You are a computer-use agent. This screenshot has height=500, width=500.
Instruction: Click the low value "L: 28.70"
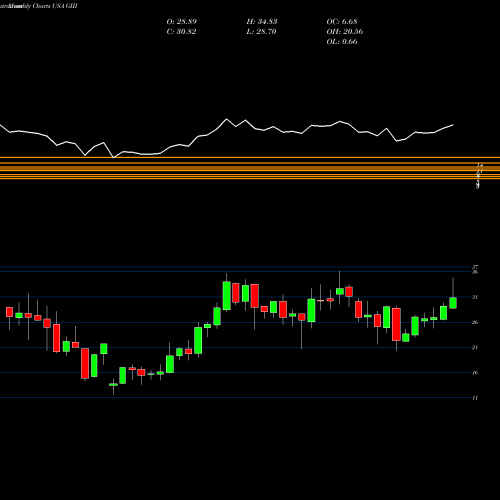pyautogui.click(x=261, y=32)
